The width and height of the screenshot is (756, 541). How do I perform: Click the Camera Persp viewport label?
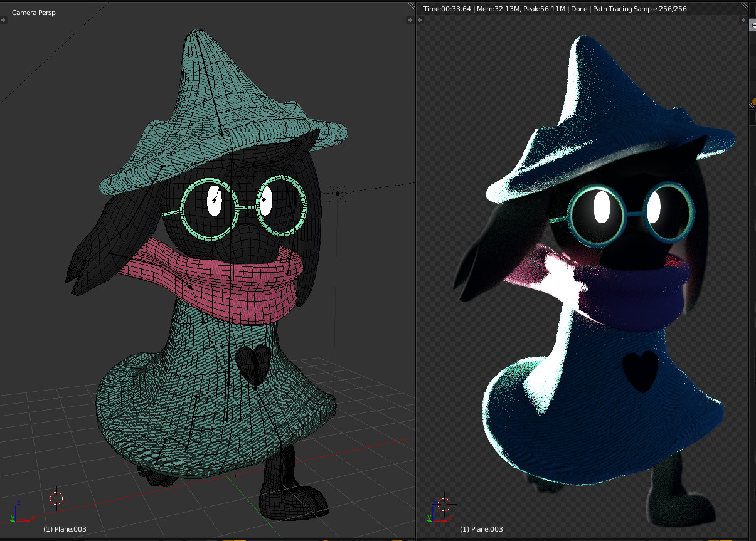point(33,12)
